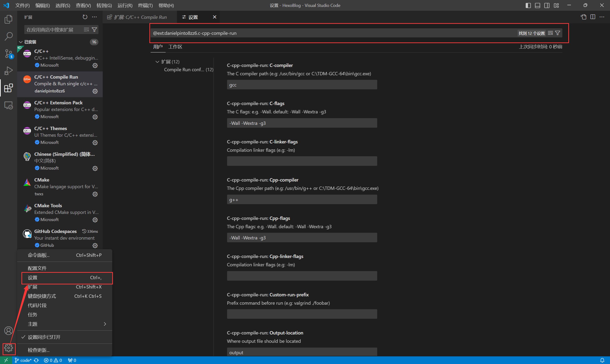
Task: Open the Explorer view in activity bar
Action: click(x=8, y=19)
